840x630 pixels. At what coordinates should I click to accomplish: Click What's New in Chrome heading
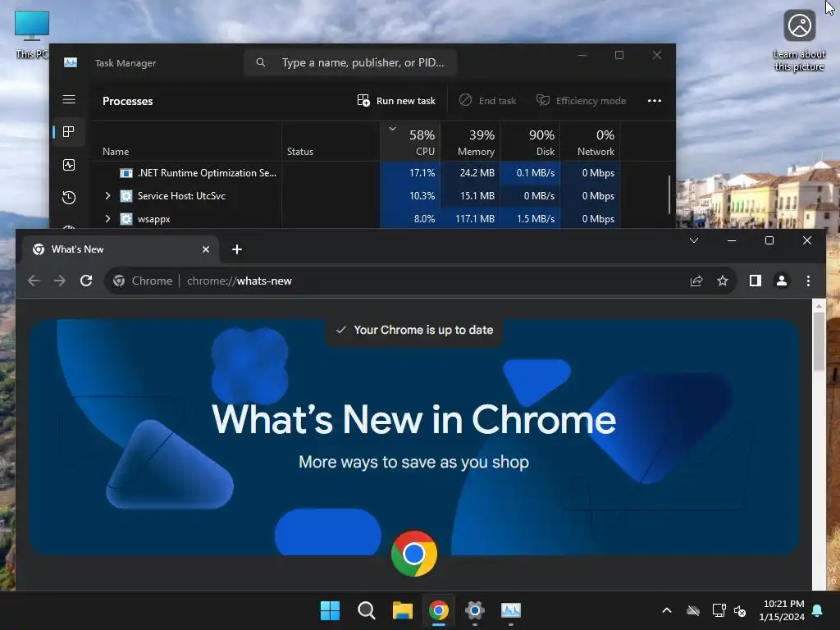coord(414,419)
